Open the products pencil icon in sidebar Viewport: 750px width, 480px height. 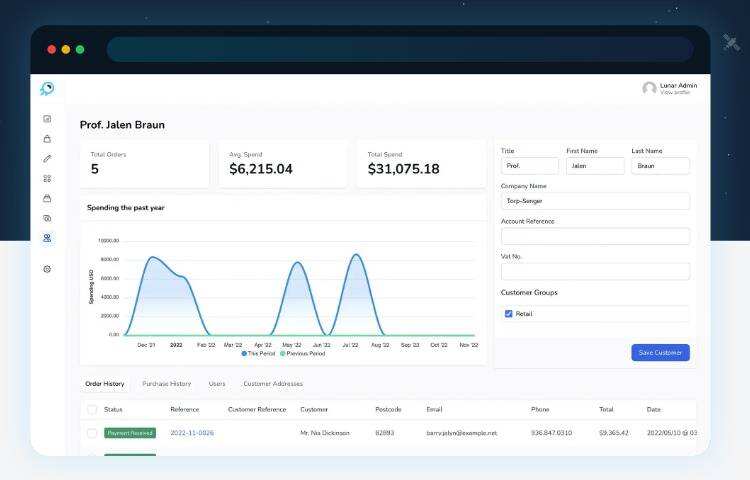click(x=47, y=158)
